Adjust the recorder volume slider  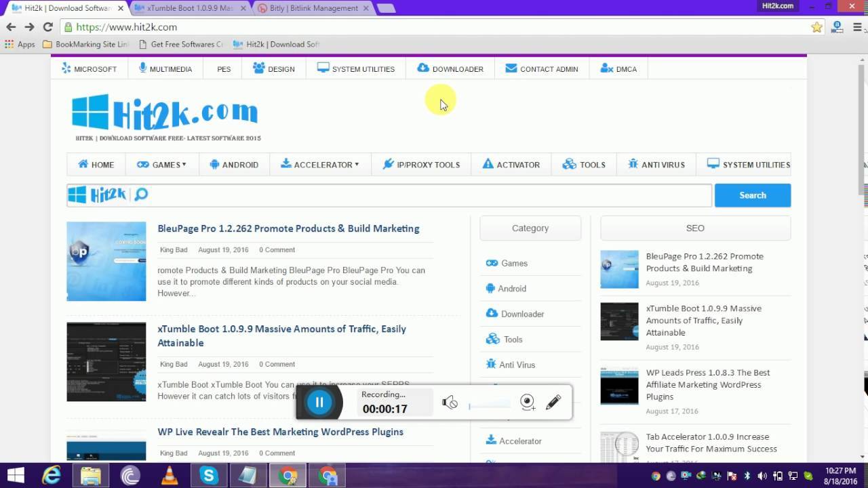click(x=490, y=405)
